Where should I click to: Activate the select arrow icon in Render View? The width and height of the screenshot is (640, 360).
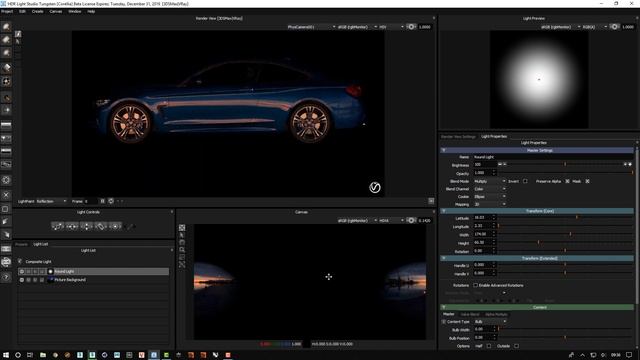(x=18, y=42)
